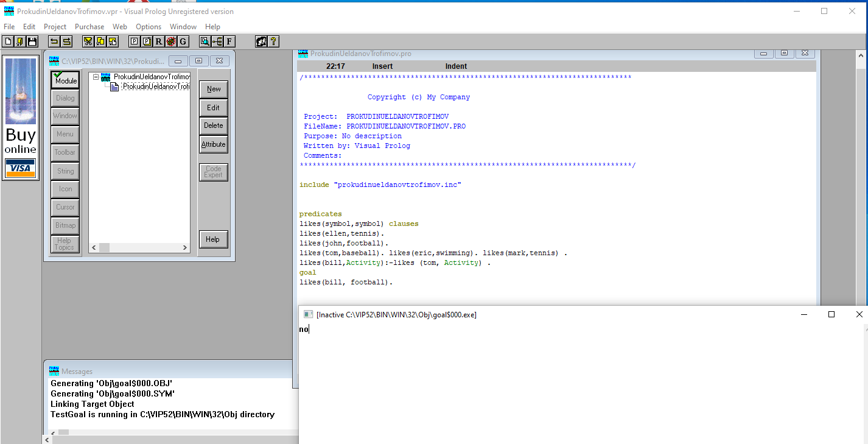
Task: Open the Edit menu
Action: [29, 27]
